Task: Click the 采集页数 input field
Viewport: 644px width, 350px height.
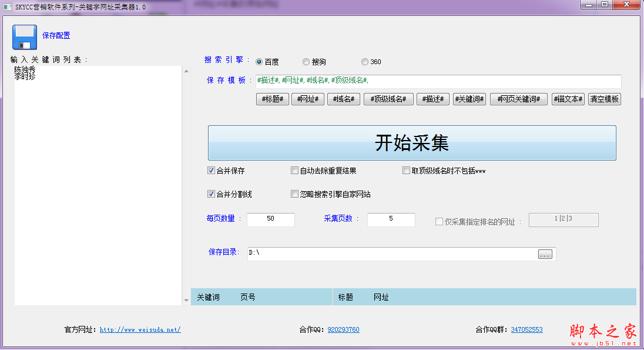Action: point(391,219)
